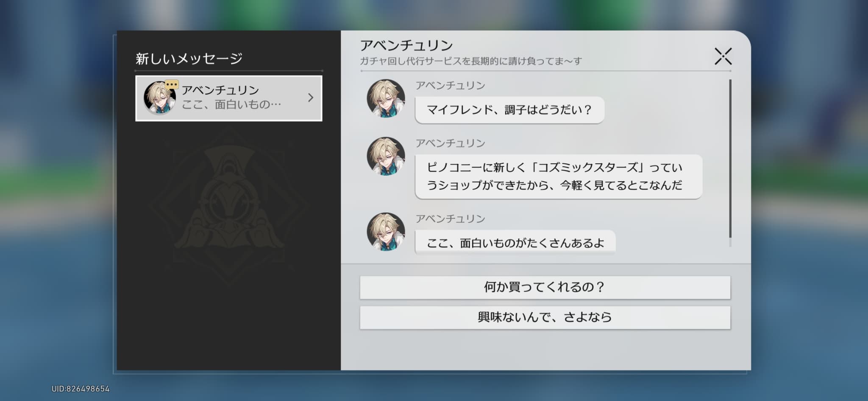Screen dimensions: 868x401
Task: Click the UID number text
Action: [x=81, y=389]
